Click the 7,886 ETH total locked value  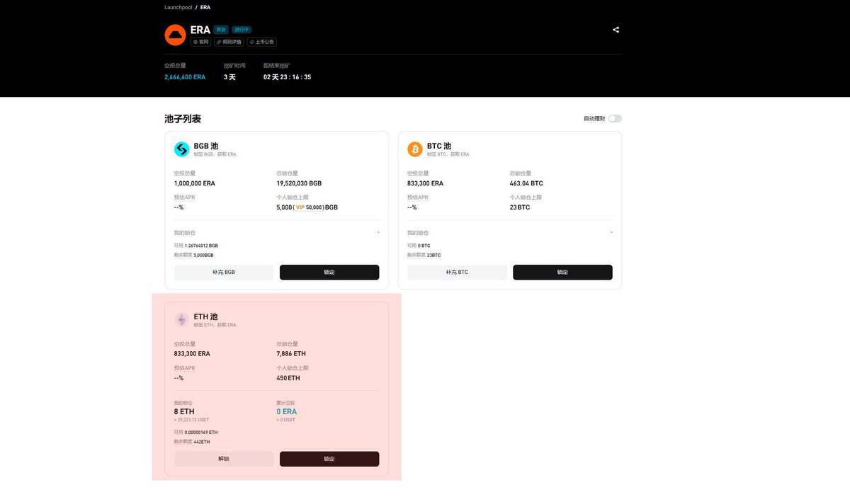pyautogui.click(x=291, y=354)
